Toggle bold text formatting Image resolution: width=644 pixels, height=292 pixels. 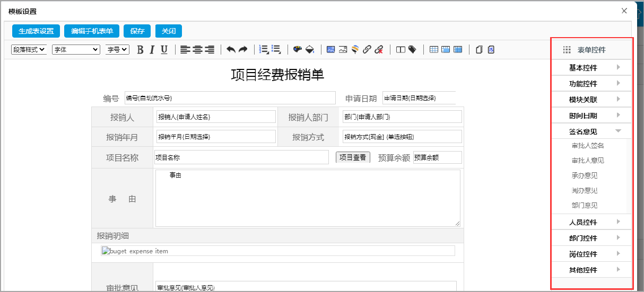pos(140,49)
